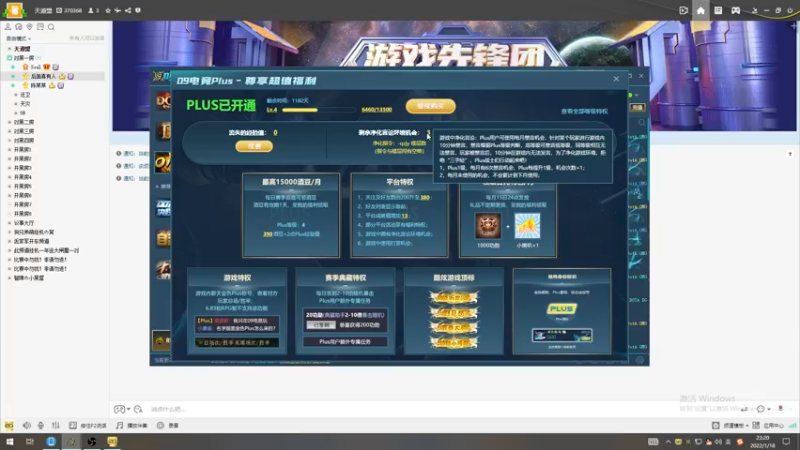The height and width of the screenshot is (450, 800).
Task: Click the location pin icon in sidebar toolbar
Action: (x=30, y=27)
